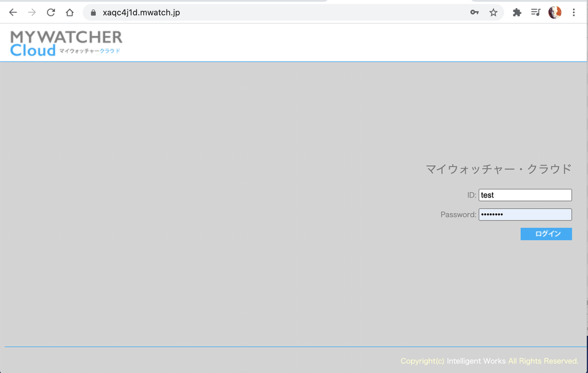Image resolution: width=588 pixels, height=373 pixels.
Task: Click the browser back arrow
Action: coord(13,12)
